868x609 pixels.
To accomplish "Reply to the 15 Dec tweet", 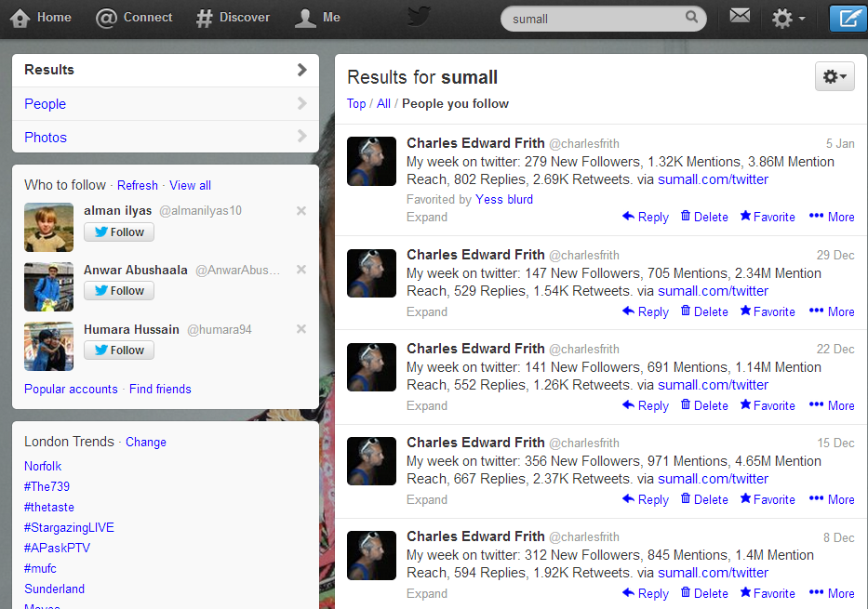I will [x=646, y=500].
